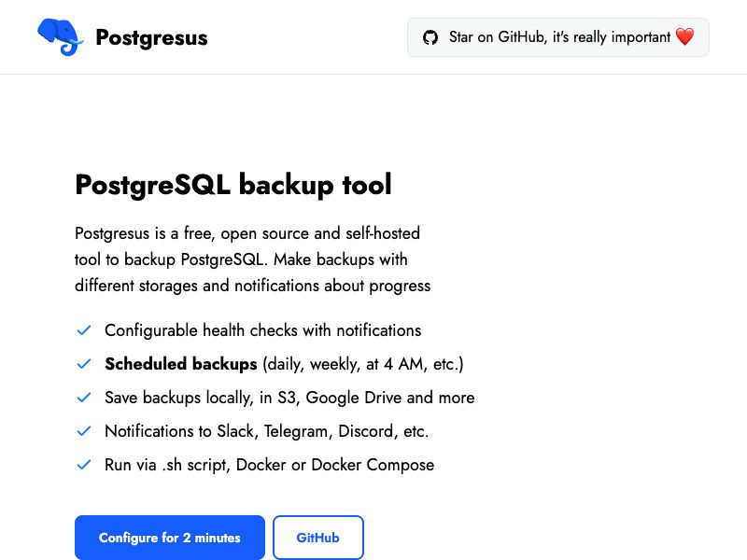Click the checkmark beside Scheduled backups
Image resolution: width=747 pixels, height=560 pixels.
click(x=83, y=364)
